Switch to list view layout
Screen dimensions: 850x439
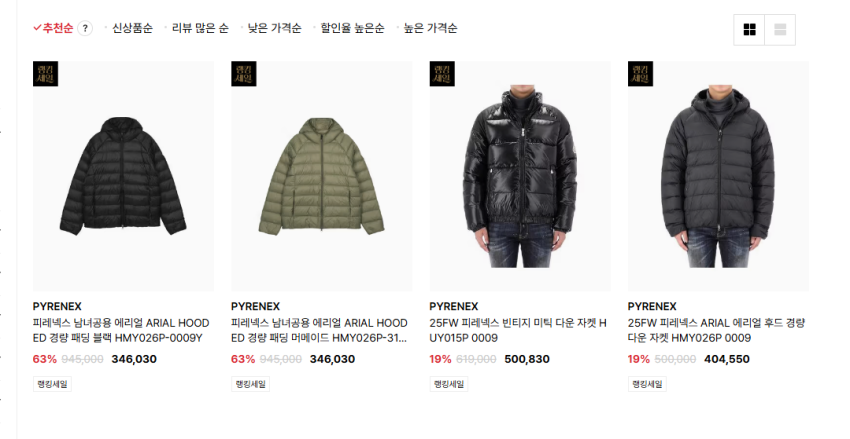point(780,30)
